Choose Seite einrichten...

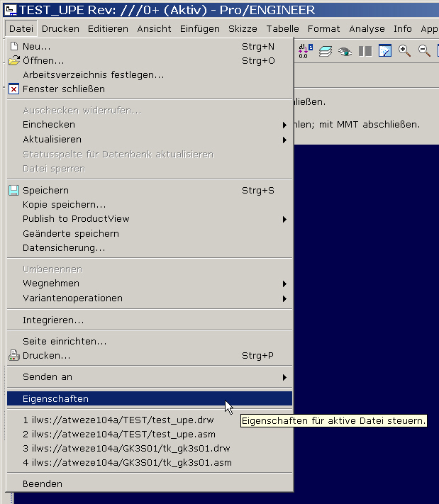[150, 342]
